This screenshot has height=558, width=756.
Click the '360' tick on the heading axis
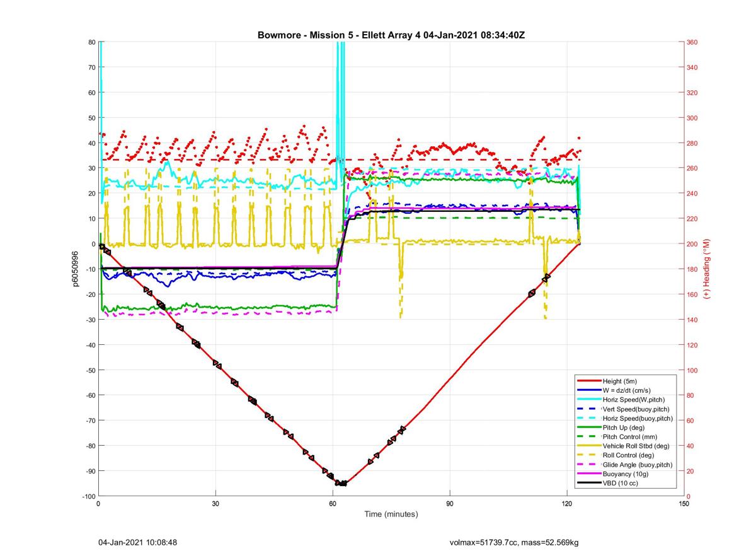click(x=692, y=42)
